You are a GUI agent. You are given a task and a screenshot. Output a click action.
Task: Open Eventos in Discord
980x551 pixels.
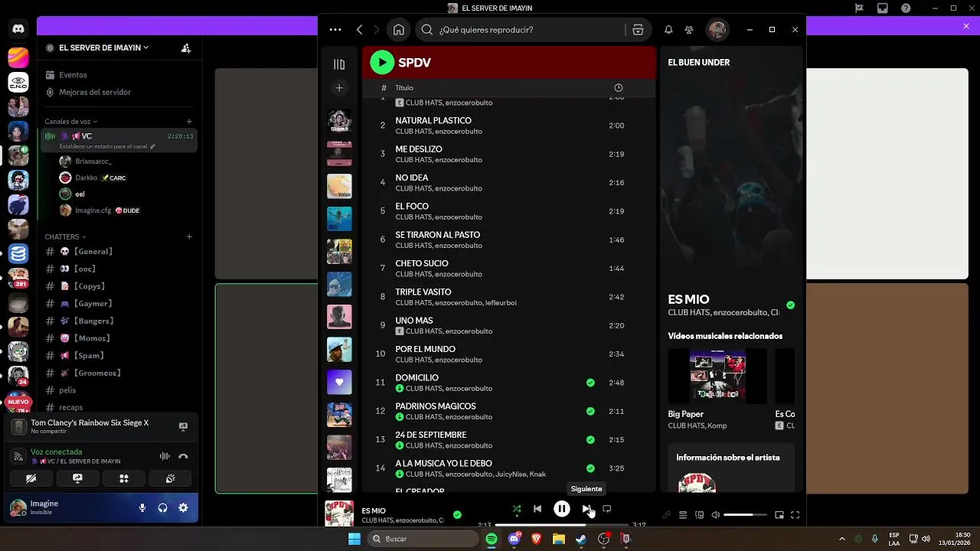(119, 75)
